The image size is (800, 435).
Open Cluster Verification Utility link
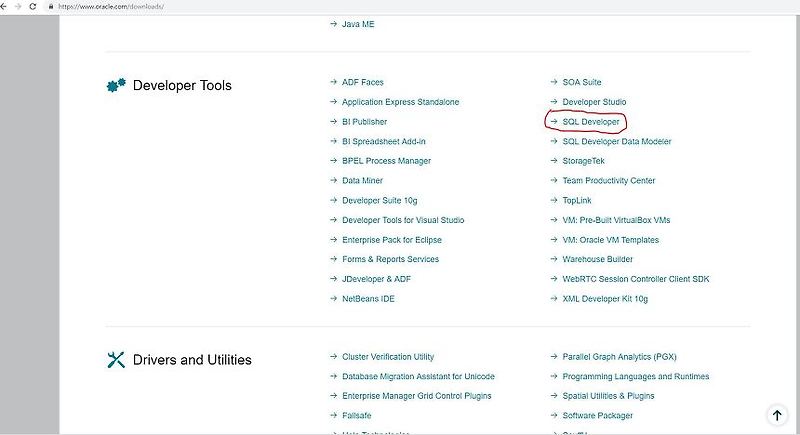pyautogui.click(x=388, y=357)
